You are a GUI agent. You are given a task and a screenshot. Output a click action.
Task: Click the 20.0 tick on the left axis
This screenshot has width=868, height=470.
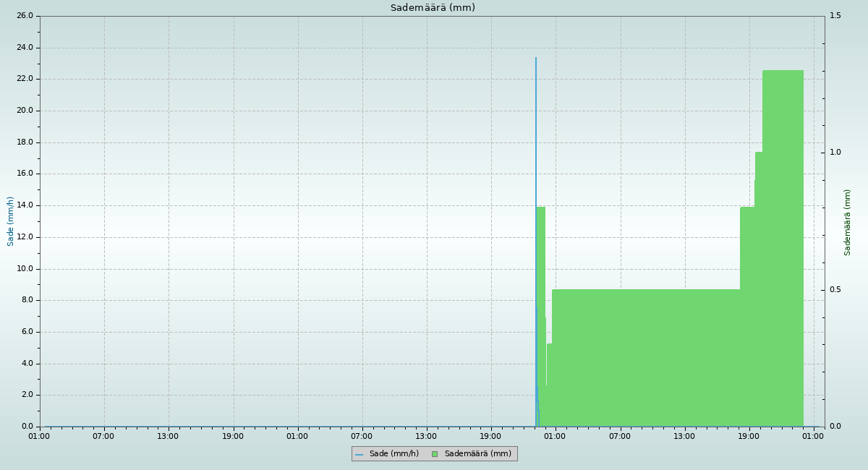pyautogui.click(x=25, y=111)
